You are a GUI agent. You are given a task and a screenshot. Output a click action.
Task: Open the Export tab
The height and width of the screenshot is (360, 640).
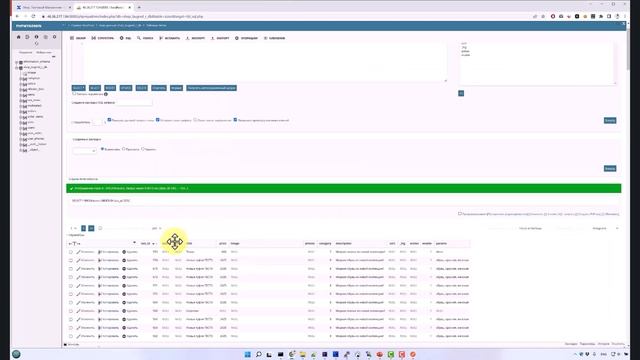point(196,38)
